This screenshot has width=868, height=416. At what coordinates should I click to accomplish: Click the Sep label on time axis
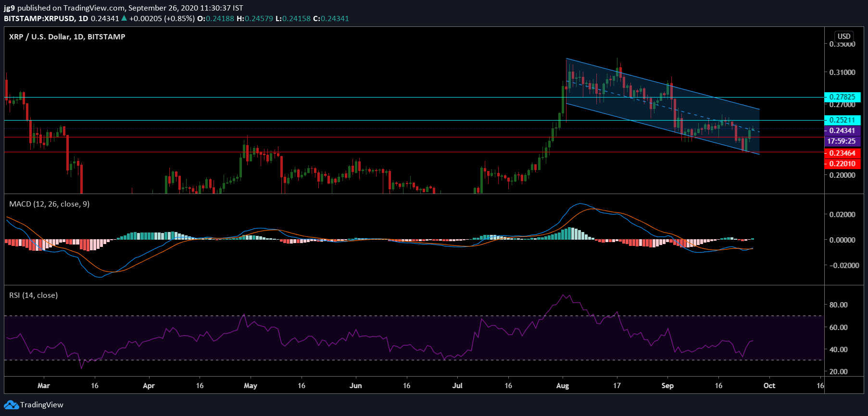click(x=667, y=386)
